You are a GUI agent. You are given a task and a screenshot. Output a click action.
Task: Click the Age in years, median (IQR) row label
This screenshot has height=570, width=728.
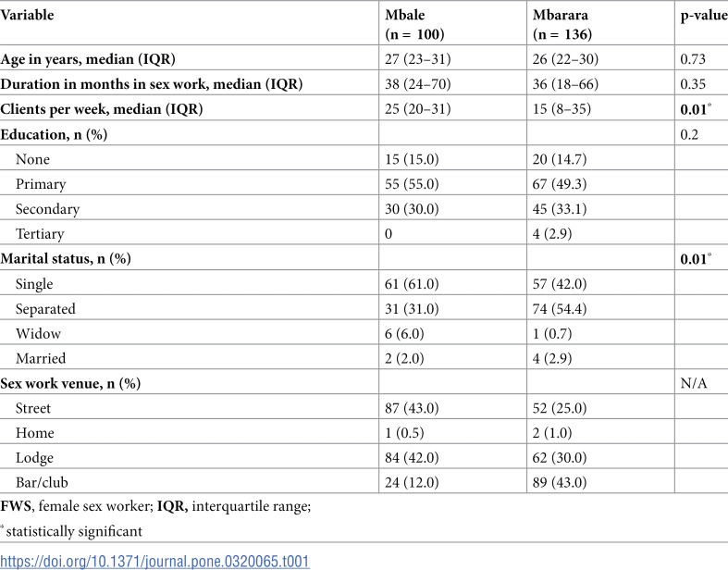point(88,59)
